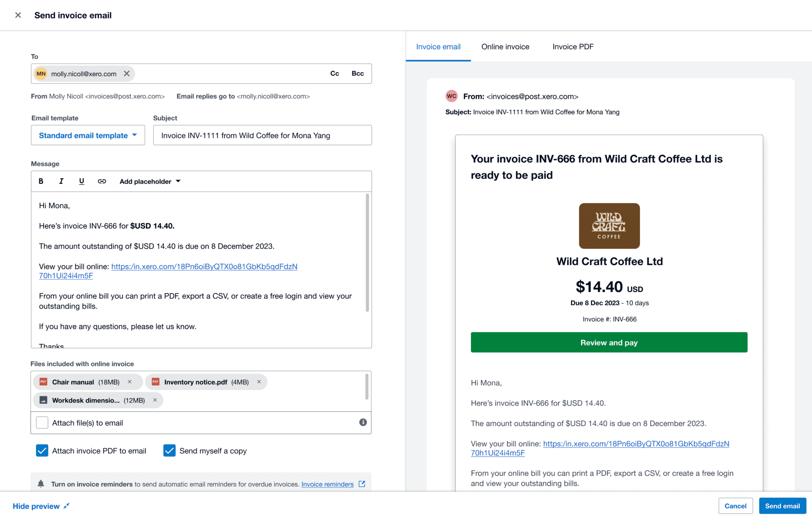Viewport: 812px width, 520px height.
Task: Remove the Inventory notice.pdf attachment
Action: tap(259, 382)
